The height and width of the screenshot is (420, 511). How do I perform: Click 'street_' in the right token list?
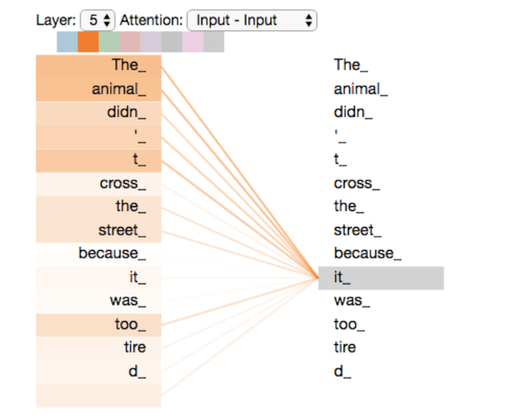[358, 231]
